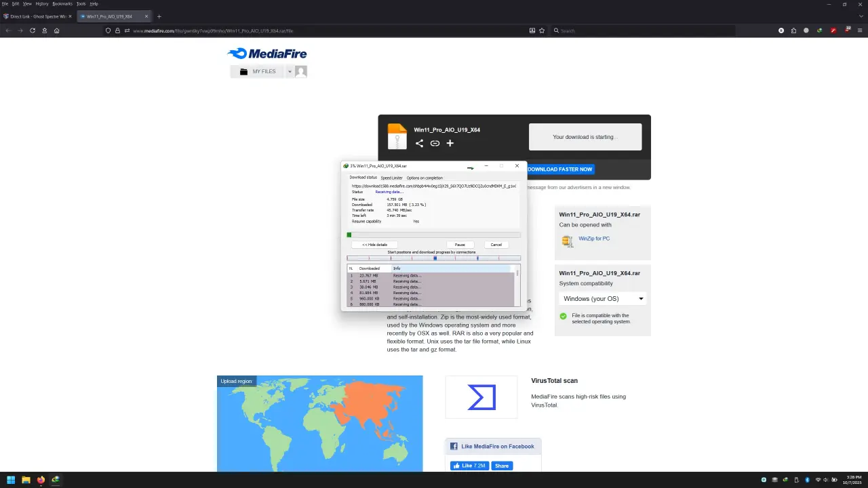Open the History menu
The image size is (868, 488).
[x=42, y=3]
